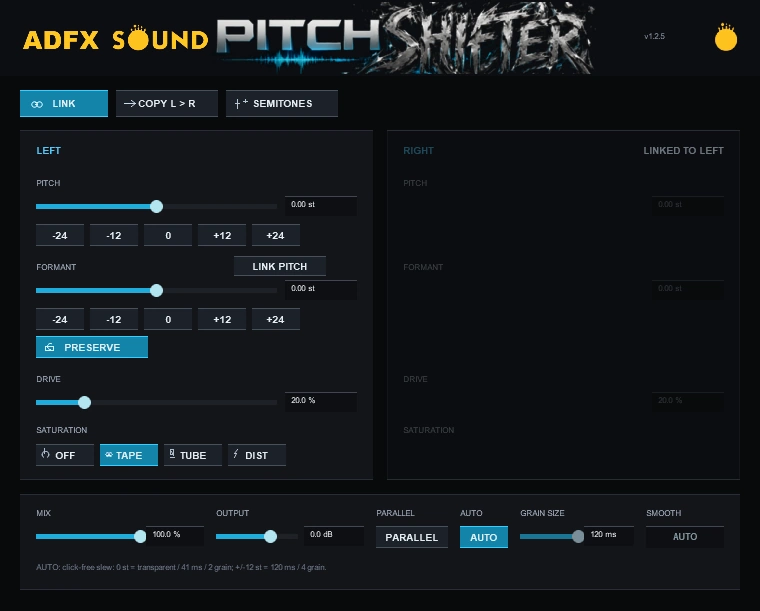This screenshot has height=611, width=760.
Task: Click the MIX slider handle
Action: (x=140, y=536)
